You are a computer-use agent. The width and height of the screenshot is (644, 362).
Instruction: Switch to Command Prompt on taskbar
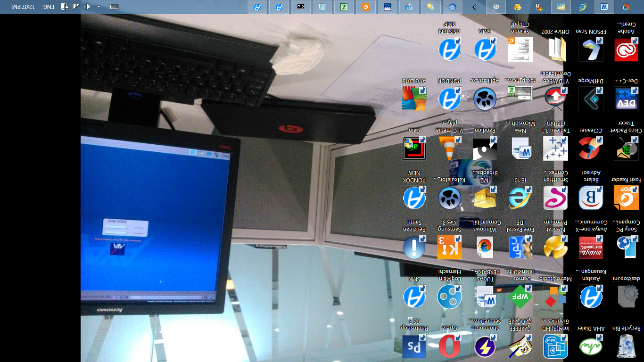[301, 7]
